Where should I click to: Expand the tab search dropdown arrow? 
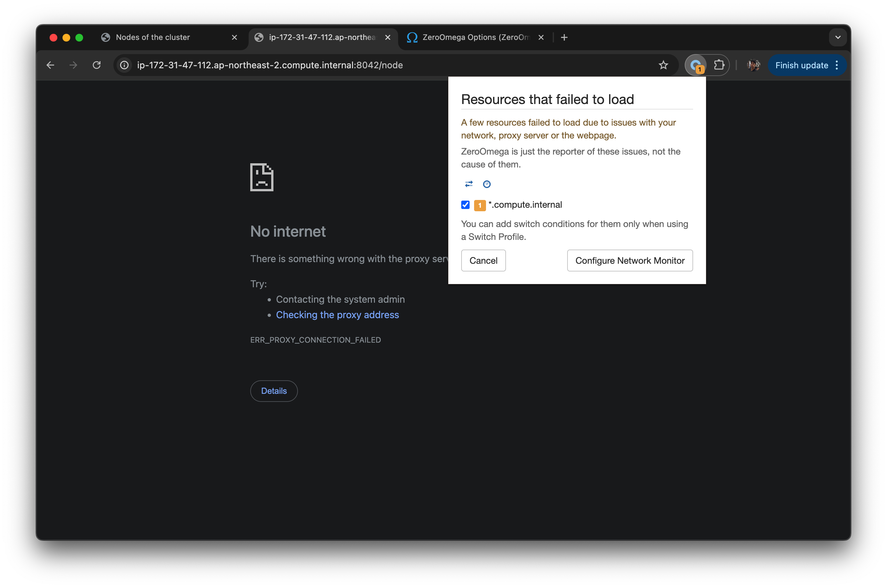[837, 37]
